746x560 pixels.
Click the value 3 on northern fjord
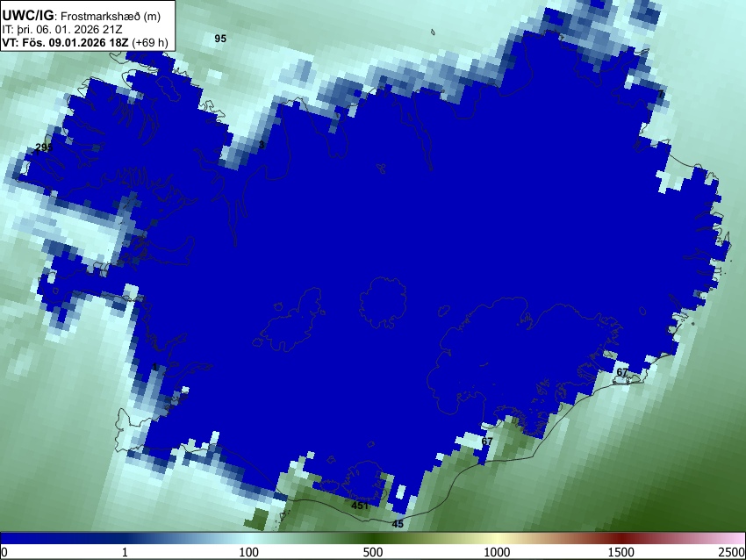[x=262, y=145]
